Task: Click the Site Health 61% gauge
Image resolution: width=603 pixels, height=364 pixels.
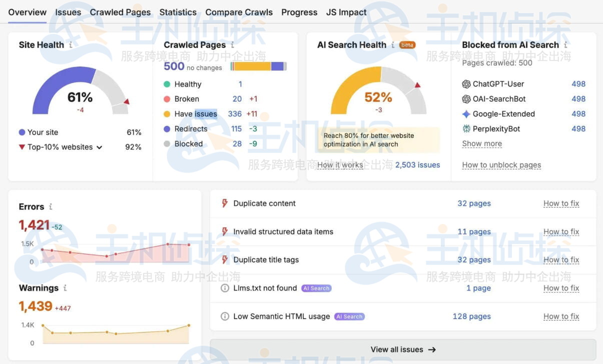Action: pyautogui.click(x=81, y=90)
